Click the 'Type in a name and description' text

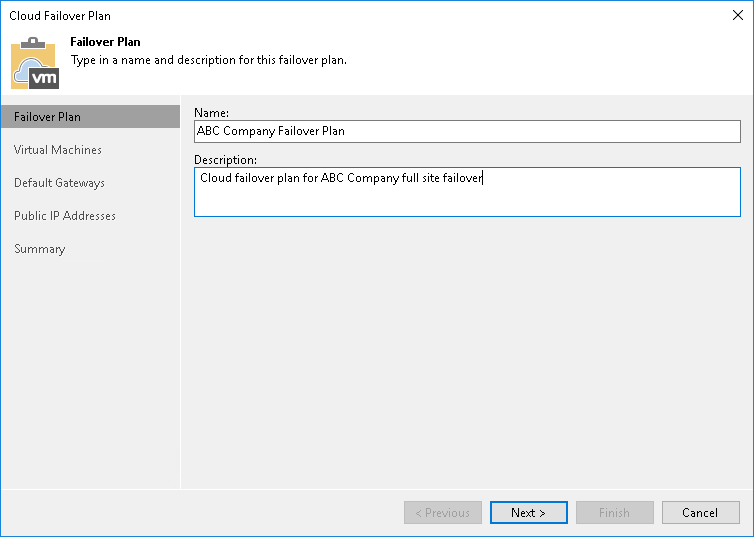pyautogui.click(x=209, y=60)
